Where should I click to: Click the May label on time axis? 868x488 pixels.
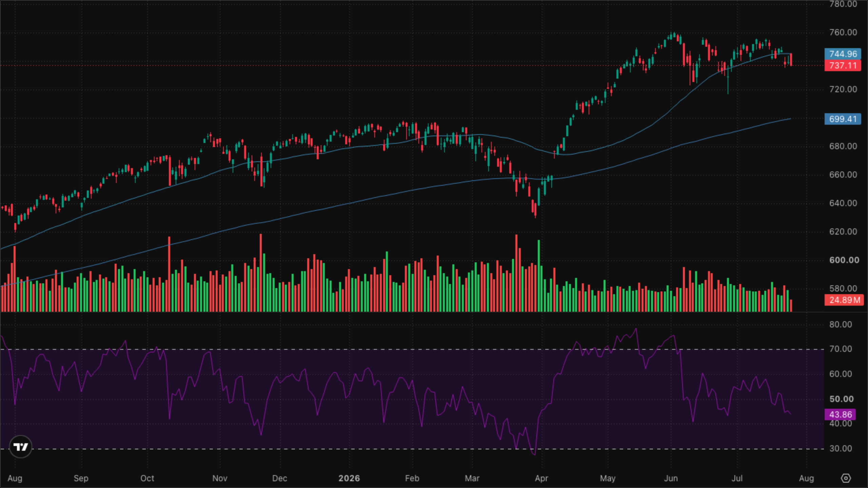608,478
